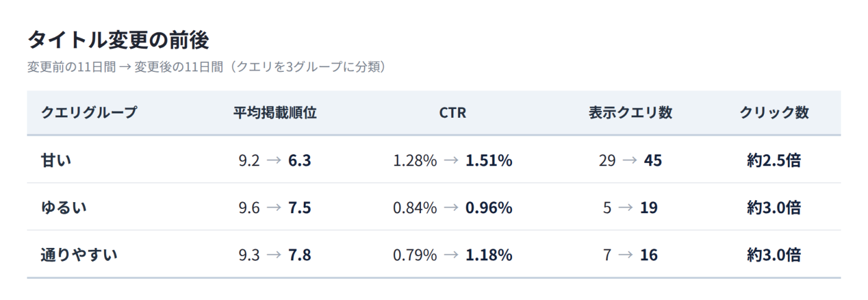Click the 7.5 rank value for ゆるい
Screen dimensions: 868x300
point(299,208)
